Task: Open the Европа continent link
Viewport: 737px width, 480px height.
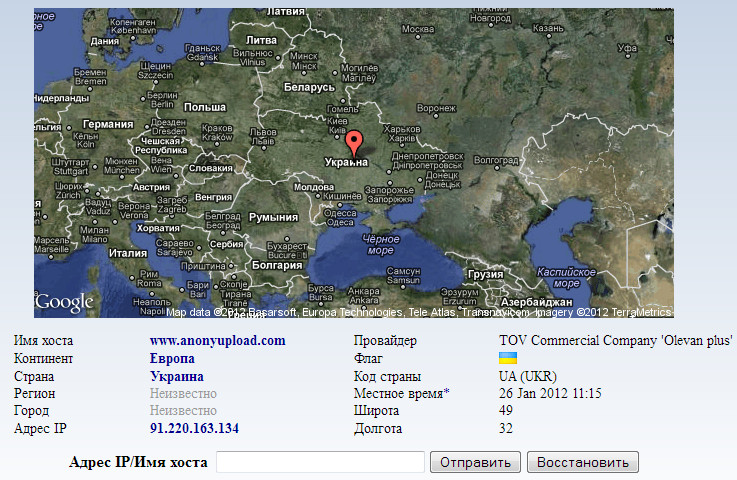Action: click(172, 358)
